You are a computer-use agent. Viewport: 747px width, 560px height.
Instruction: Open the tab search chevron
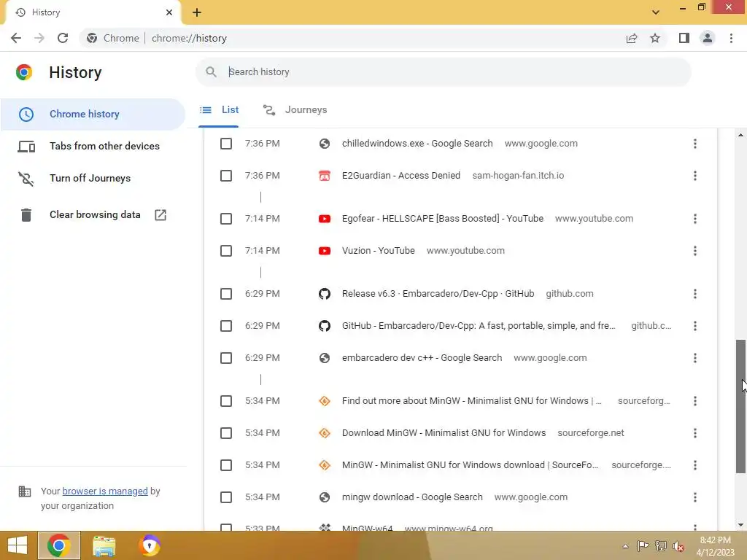point(656,12)
